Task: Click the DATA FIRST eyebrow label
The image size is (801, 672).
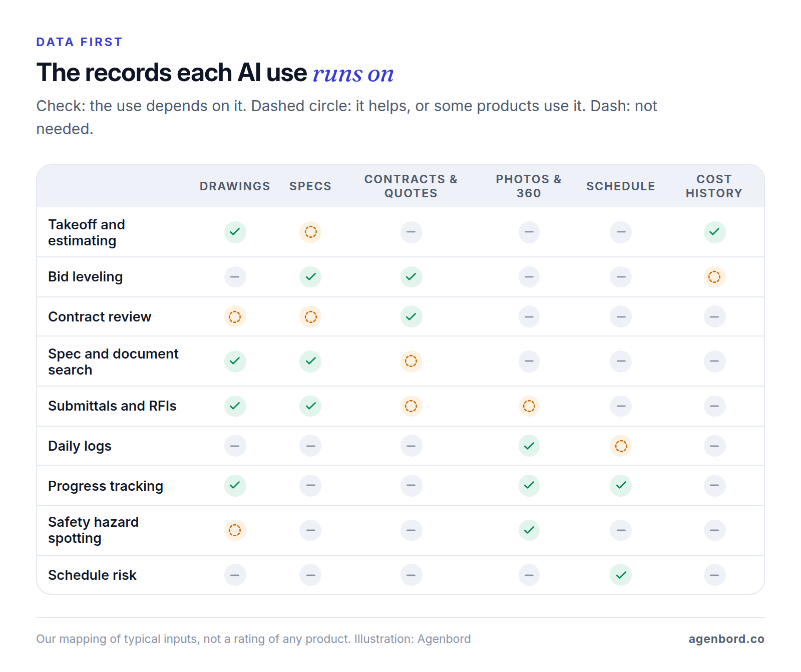Action: (x=79, y=42)
